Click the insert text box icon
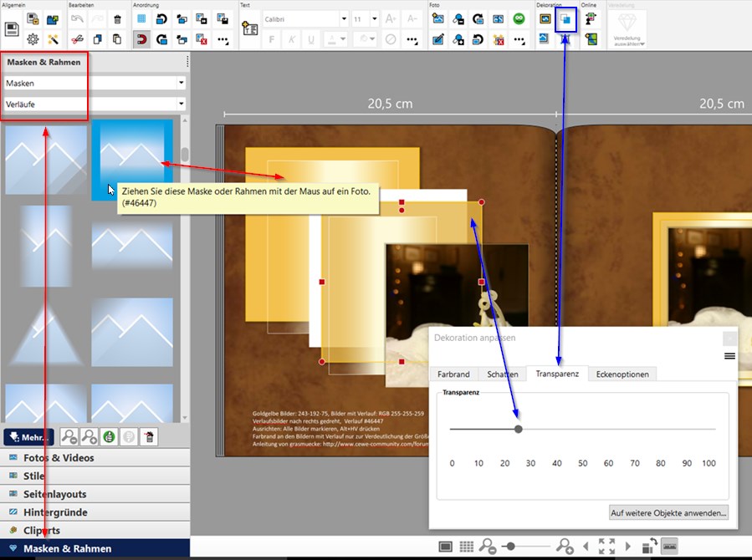This screenshot has width=752, height=560. [x=249, y=28]
